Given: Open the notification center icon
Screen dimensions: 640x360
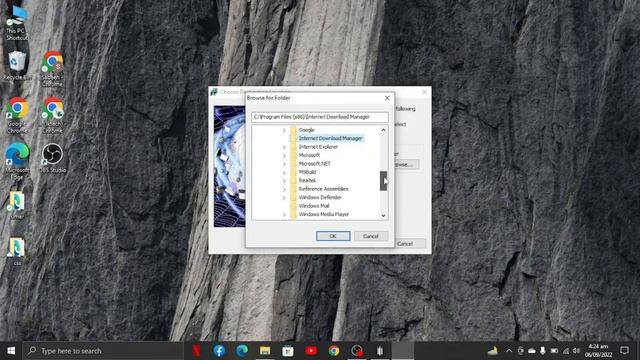Looking at the screenshot, I should [624, 351].
